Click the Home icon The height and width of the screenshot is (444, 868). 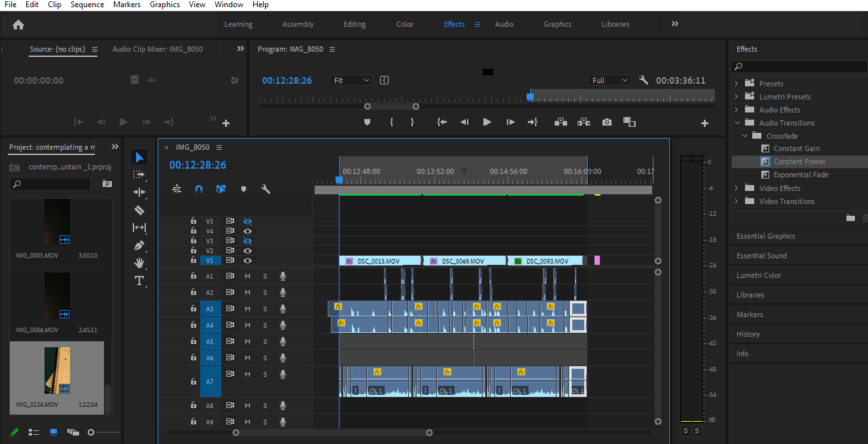[x=18, y=25]
